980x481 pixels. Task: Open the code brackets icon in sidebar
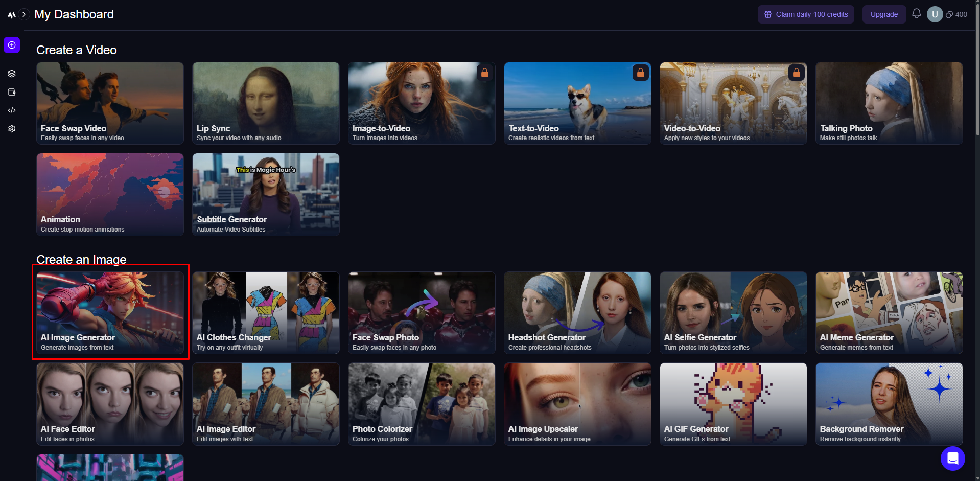12,110
